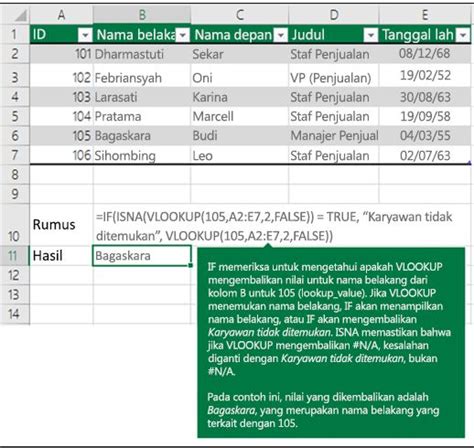
Task: Select row 10 header
Action: click(15, 225)
